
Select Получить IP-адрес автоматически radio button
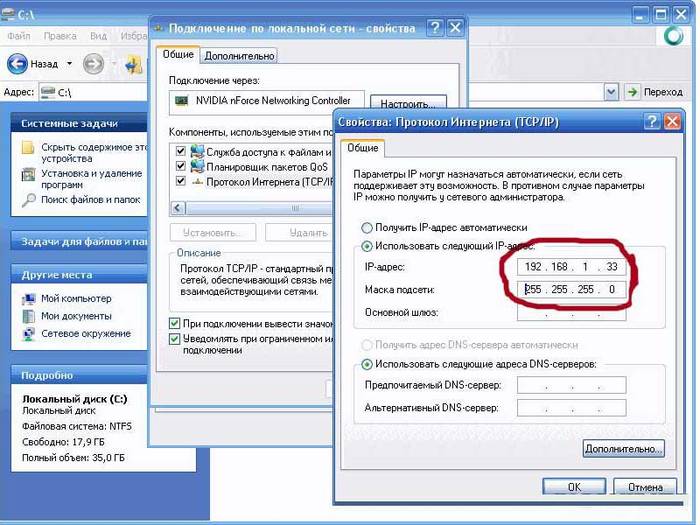point(366,228)
